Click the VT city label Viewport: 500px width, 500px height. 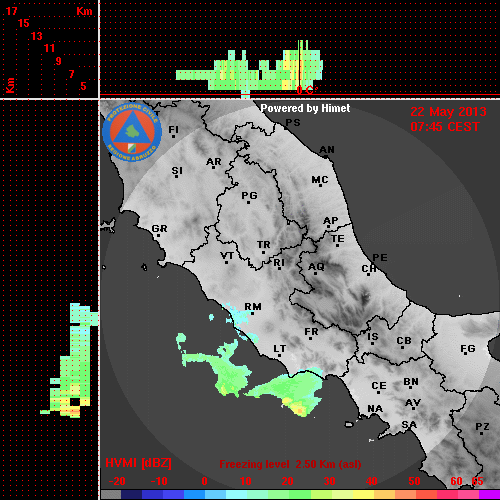pyautogui.click(x=227, y=256)
